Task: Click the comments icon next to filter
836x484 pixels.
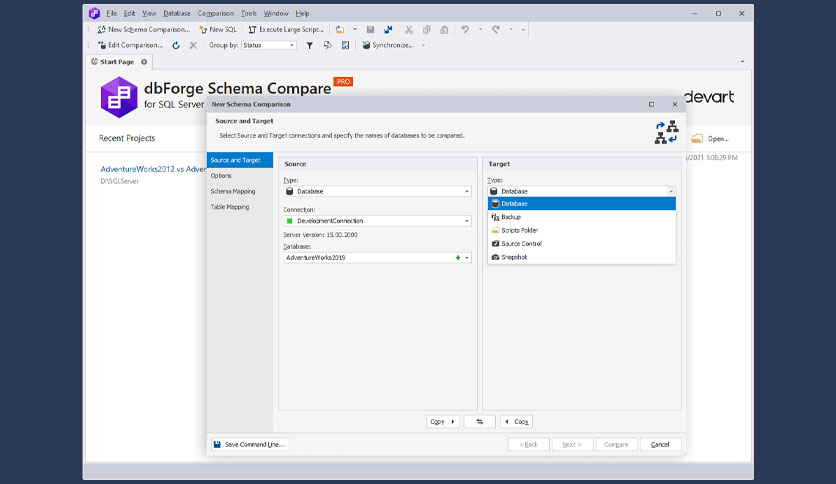Action: [327, 45]
